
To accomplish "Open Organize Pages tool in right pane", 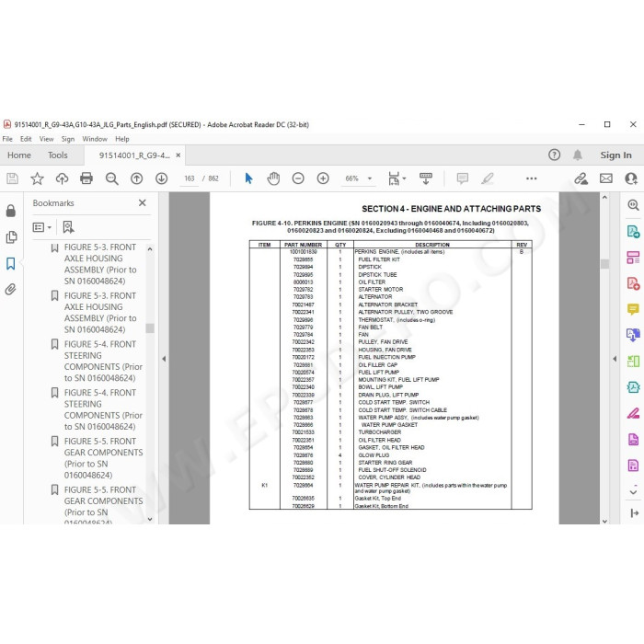I will 633,258.
